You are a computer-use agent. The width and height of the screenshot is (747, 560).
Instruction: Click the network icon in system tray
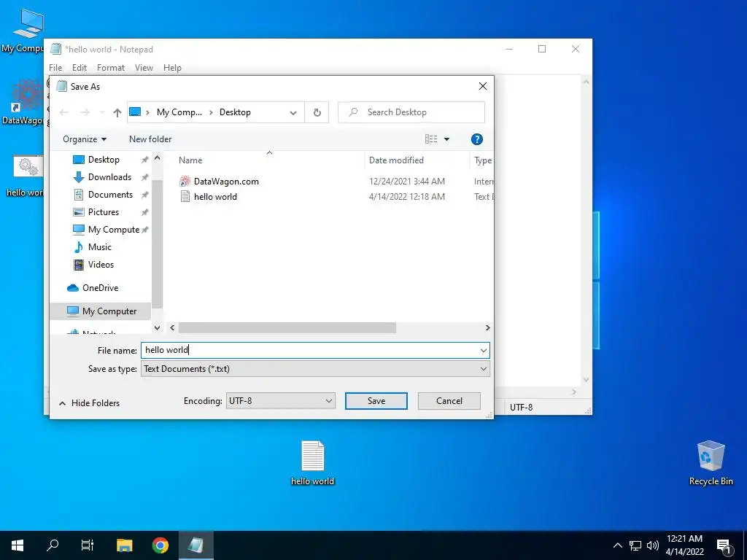tap(635, 545)
